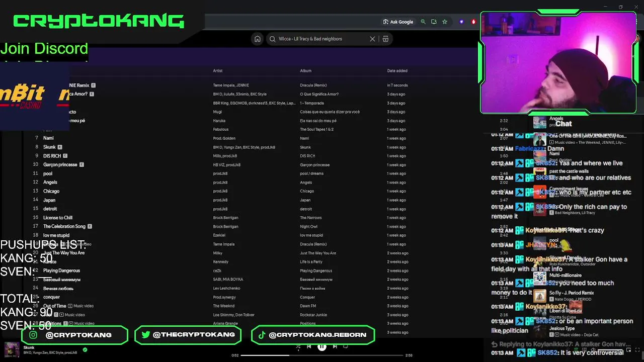Play Multi-millionaire from the queue panel
This screenshot has height=362, width=644.
click(x=565, y=276)
